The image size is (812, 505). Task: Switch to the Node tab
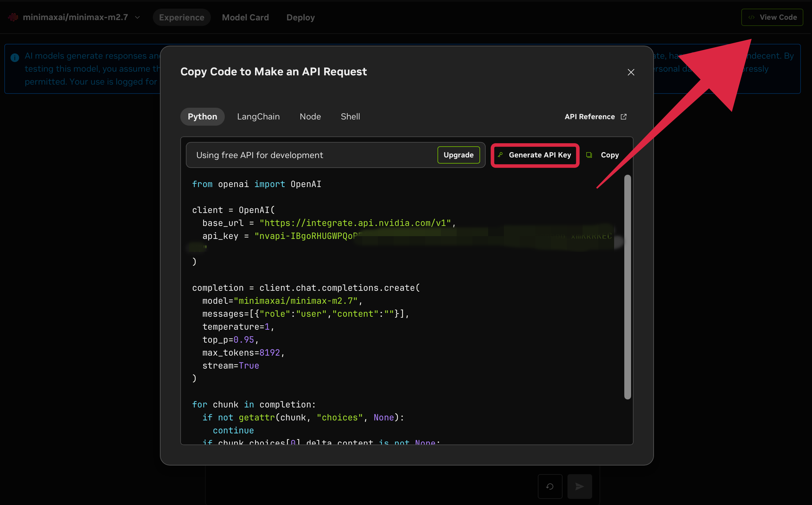point(310,117)
